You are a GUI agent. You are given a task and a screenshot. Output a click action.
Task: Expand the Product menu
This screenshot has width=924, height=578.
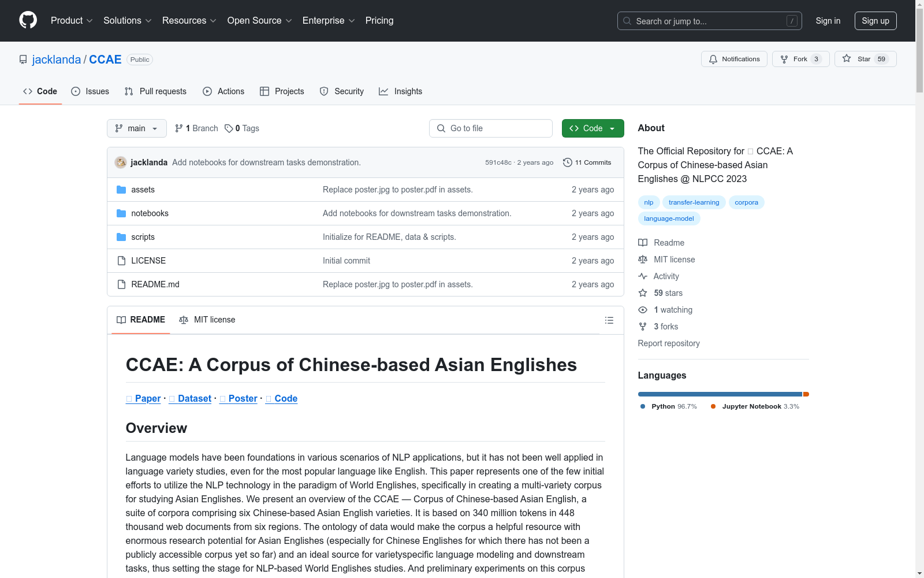point(72,20)
